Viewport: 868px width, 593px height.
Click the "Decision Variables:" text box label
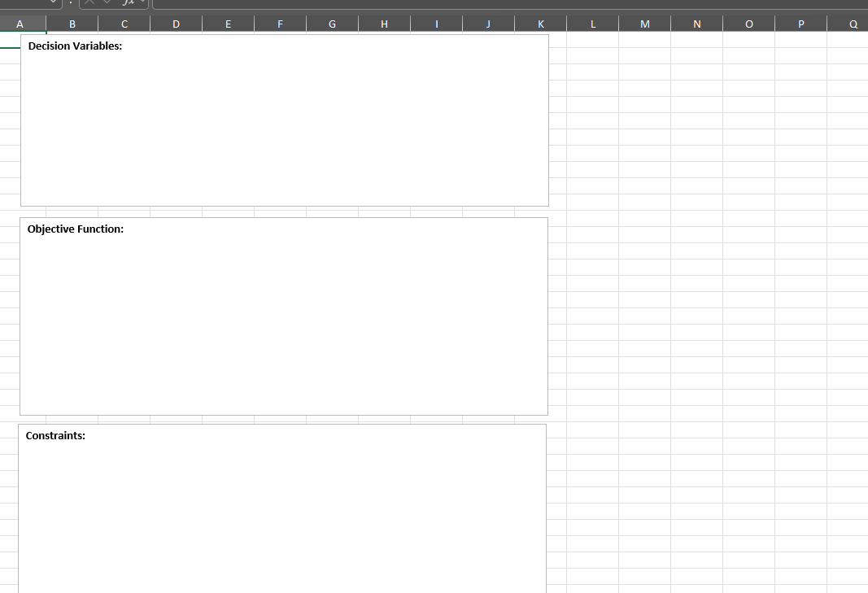pyautogui.click(x=76, y=46)
